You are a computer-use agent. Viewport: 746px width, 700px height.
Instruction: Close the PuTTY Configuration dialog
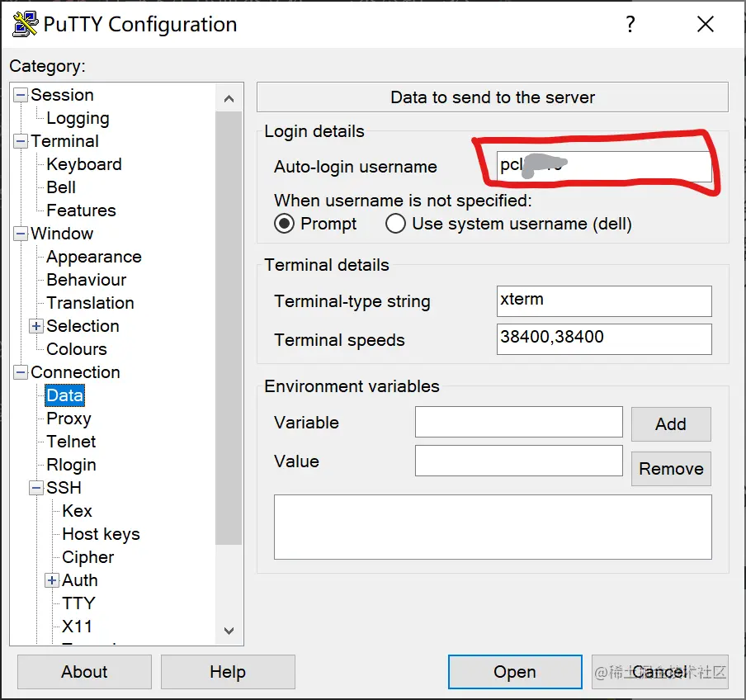coord(705,24)
